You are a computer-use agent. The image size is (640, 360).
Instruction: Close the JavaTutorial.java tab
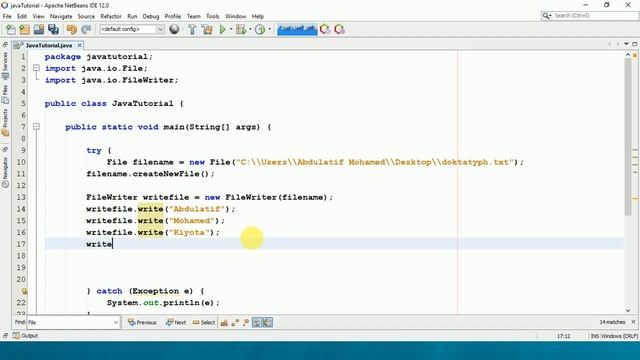coord(80,45)
